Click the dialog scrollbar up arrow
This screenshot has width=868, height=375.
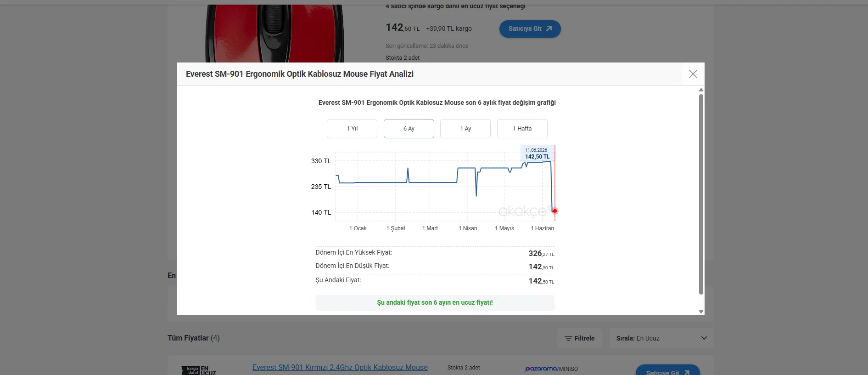pyautogui.click(x=701, y=90)
